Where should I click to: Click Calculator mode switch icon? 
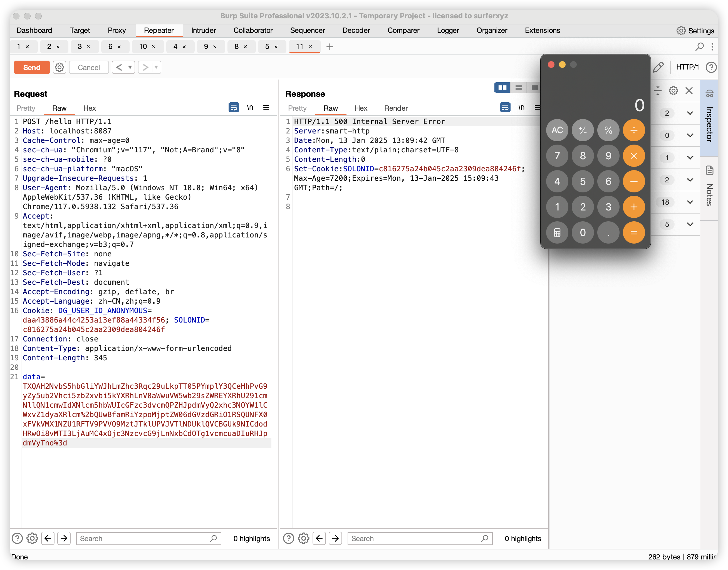(x=557, y=233)
